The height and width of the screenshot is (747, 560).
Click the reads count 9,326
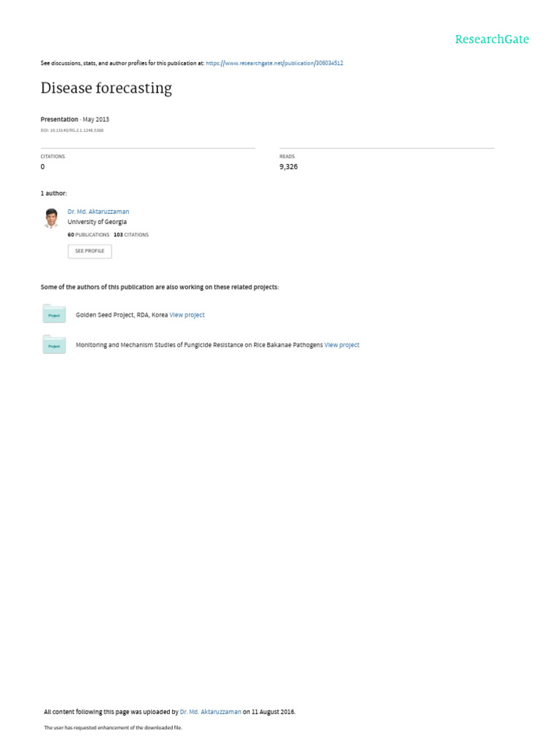[289, 167]
